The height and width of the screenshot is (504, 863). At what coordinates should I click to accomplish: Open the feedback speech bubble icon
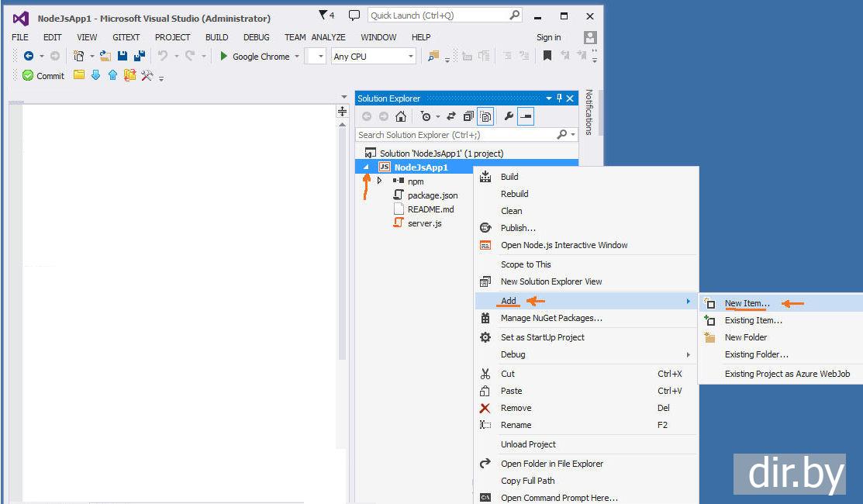[x=354, y=16]
